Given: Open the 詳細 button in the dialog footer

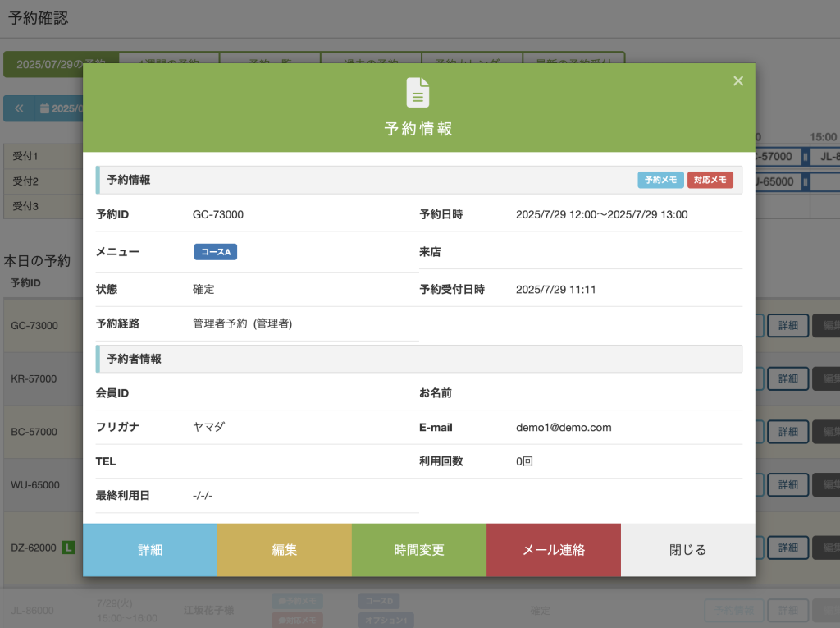Looking at the screenshot, I should pyautogui.click(x=150, y=550).
